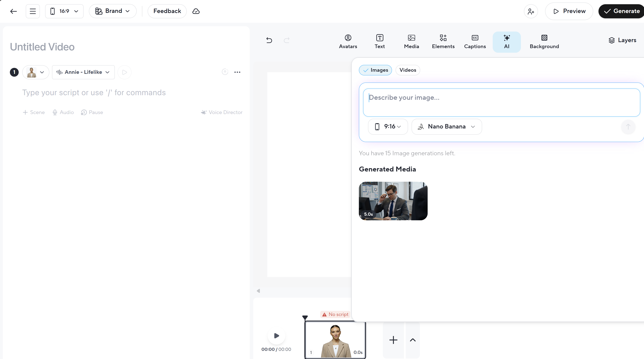Open the Text tool panel

(x=379, y=41)
